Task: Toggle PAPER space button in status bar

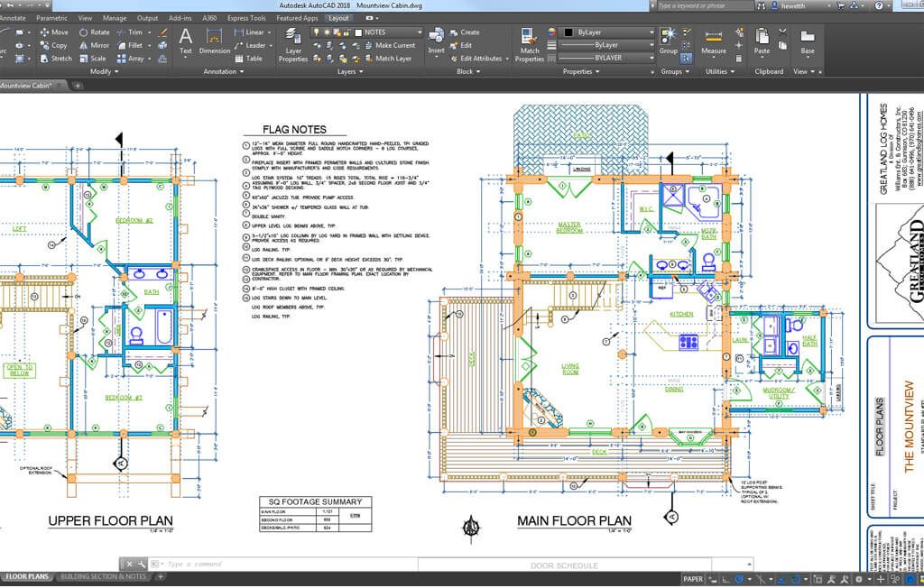Action: pos(693,579)
